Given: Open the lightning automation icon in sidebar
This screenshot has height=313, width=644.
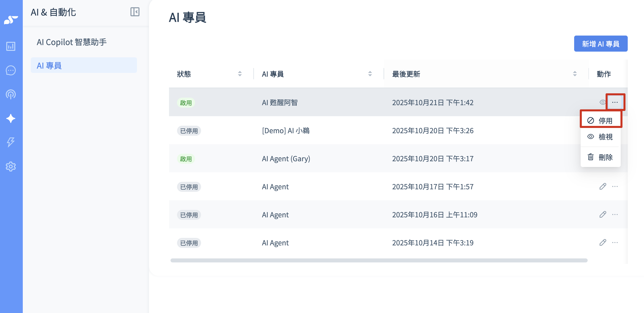Looking at the screenshot, I should tap(11, 142).
